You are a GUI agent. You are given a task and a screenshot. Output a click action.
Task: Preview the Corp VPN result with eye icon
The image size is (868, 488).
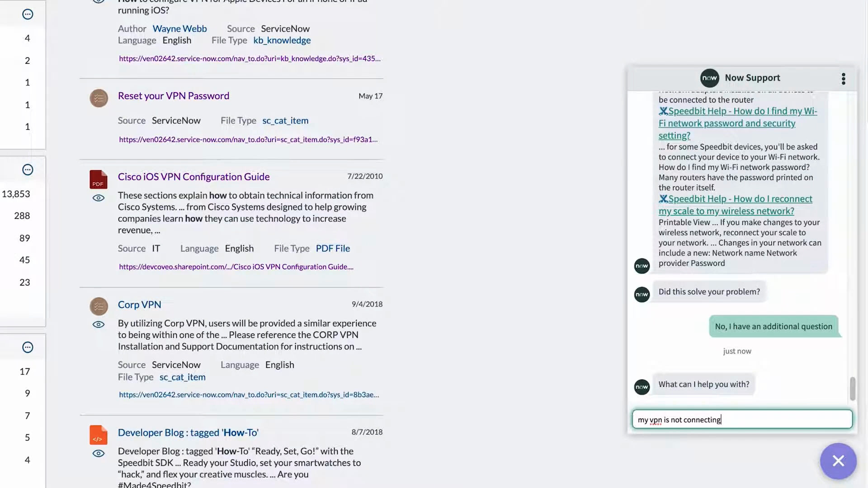point(99,324)
